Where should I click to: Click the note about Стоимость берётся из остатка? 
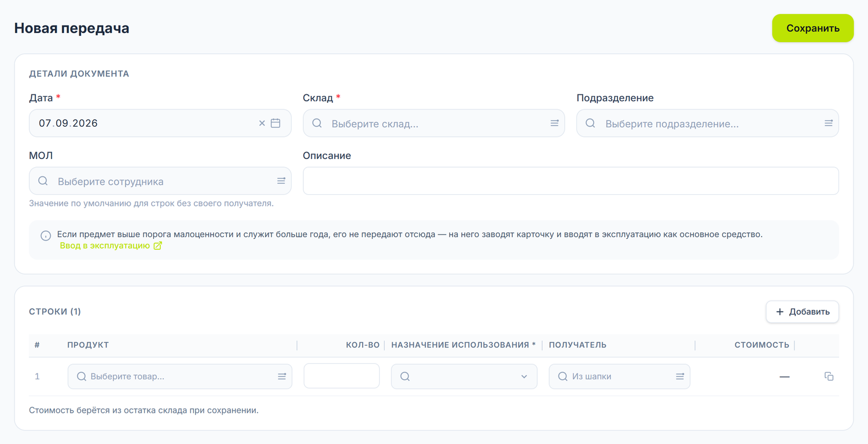click(144, 410)
